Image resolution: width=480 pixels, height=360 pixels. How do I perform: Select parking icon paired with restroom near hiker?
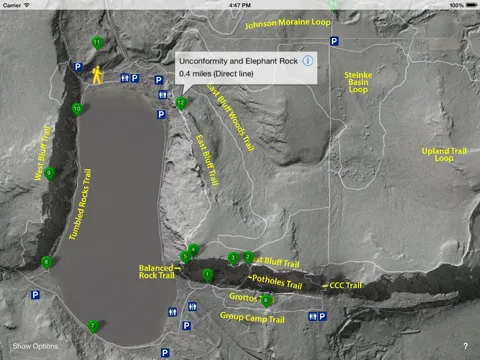pyautogui.click(x=135, y=78)
